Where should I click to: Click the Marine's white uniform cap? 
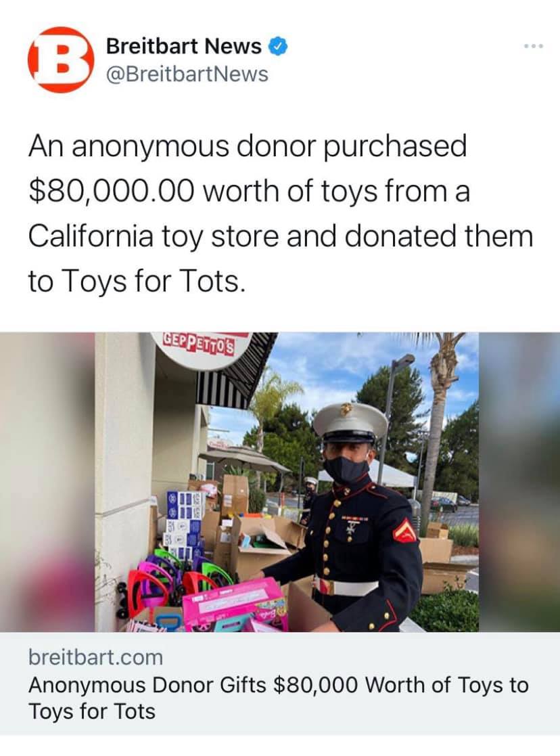point(350,422)
